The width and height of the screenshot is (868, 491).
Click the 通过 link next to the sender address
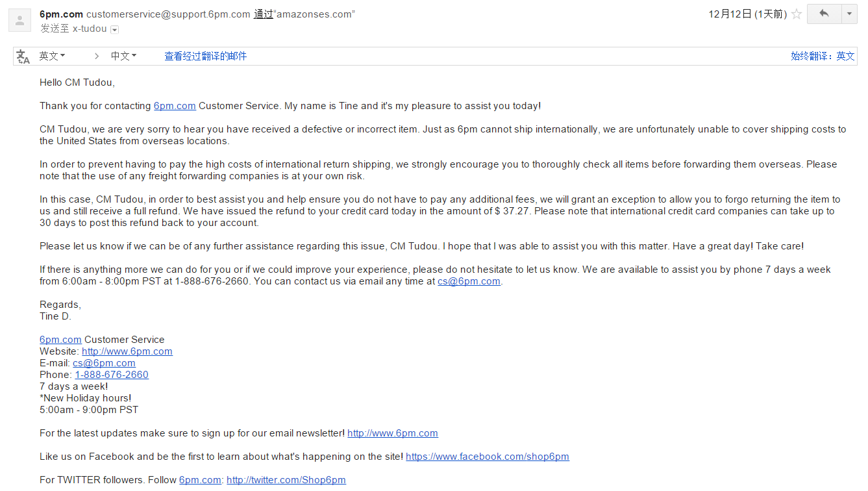263,14
